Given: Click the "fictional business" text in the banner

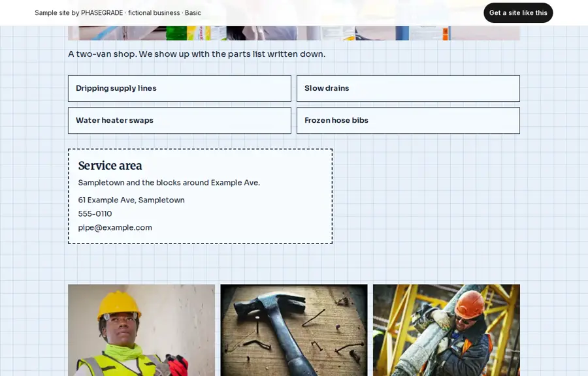Looking at the screenshot, I should 154,13.
